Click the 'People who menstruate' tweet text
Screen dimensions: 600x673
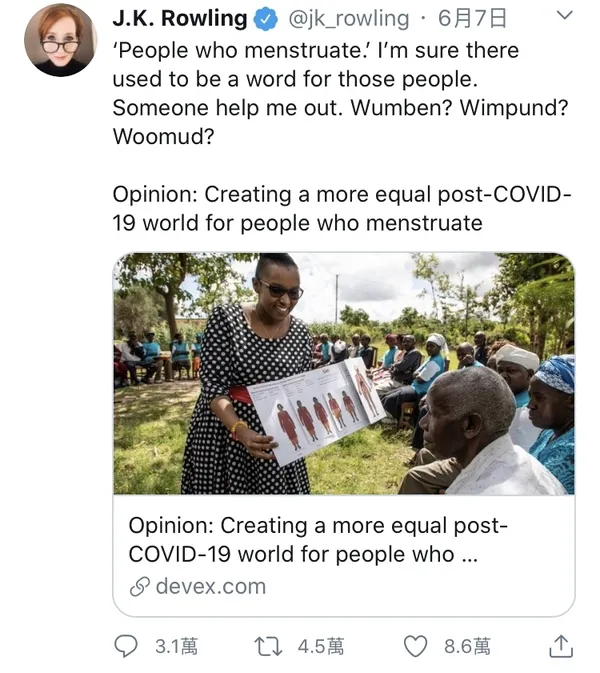[x=340, y=94]
